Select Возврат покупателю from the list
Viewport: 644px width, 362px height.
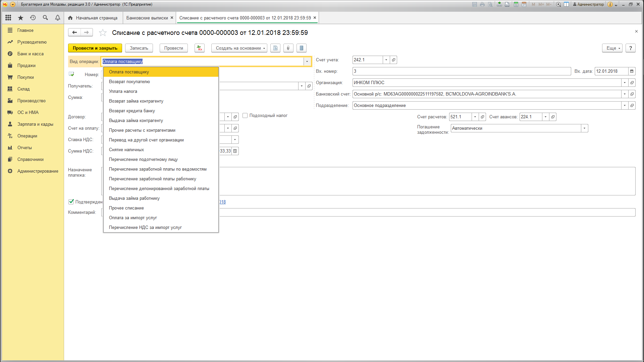click(161, 81)
